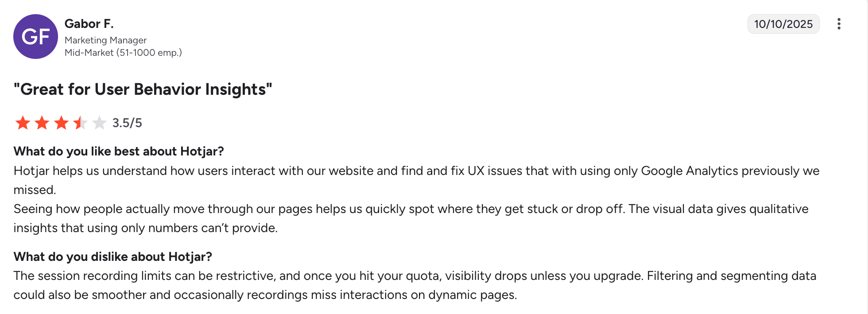868x314 pixels.
Task: Click the 3.5/5 rating score
Action: 127,123
